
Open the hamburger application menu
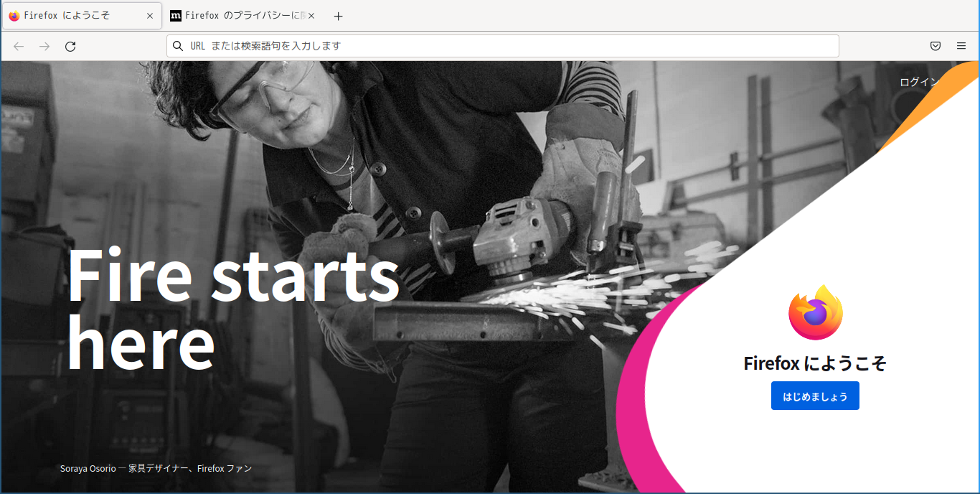(x=961, y=46)
